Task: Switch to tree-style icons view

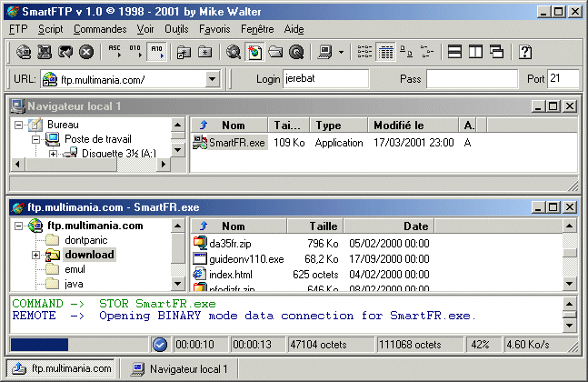Action: click(427, 52)
